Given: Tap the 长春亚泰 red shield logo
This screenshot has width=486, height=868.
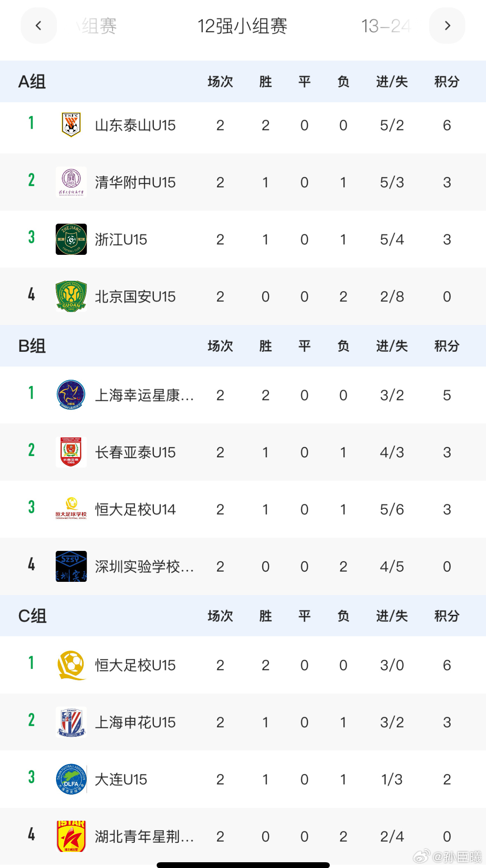Looking at the screenshot, I should coord(71,452).
